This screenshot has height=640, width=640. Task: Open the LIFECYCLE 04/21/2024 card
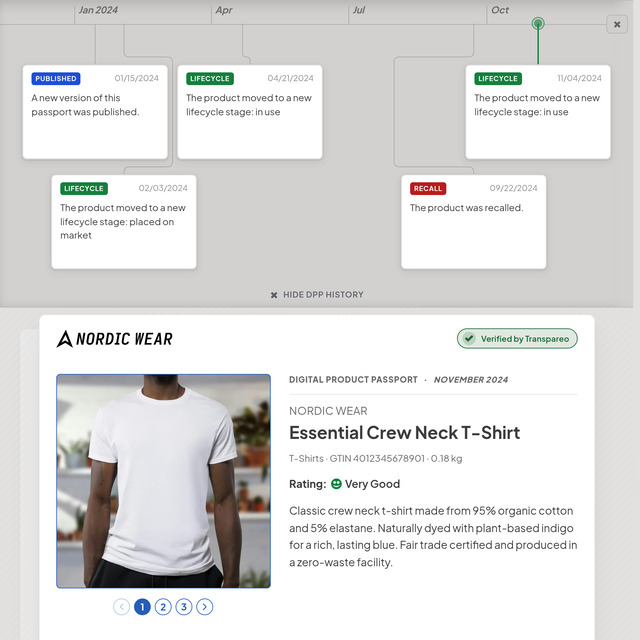[250, 112]
